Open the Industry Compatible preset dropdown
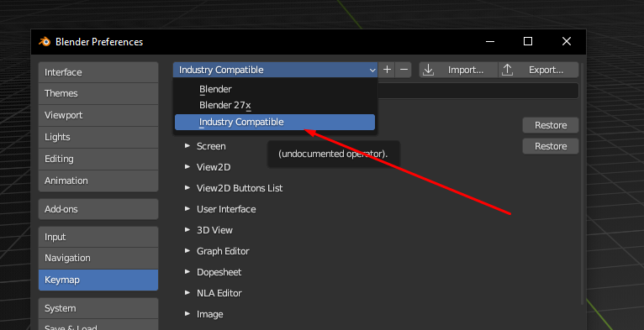This screenshot has height=330, width=644. tap(275, 70)
